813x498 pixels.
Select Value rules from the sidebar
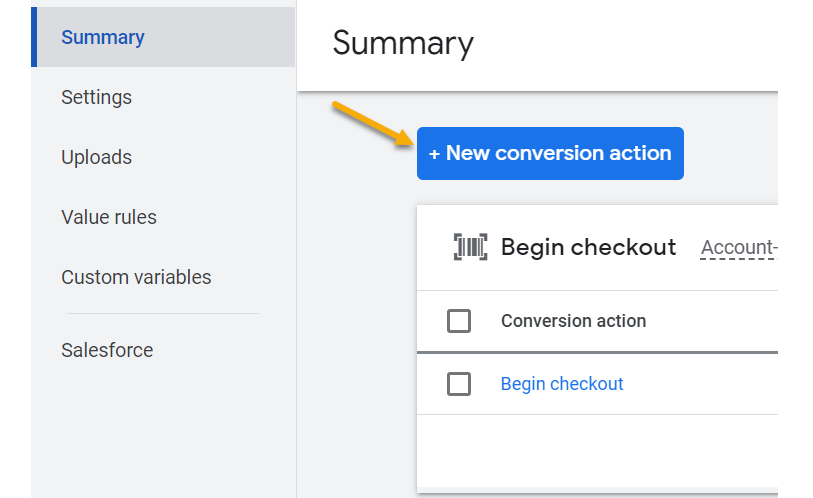pos(109,217)
